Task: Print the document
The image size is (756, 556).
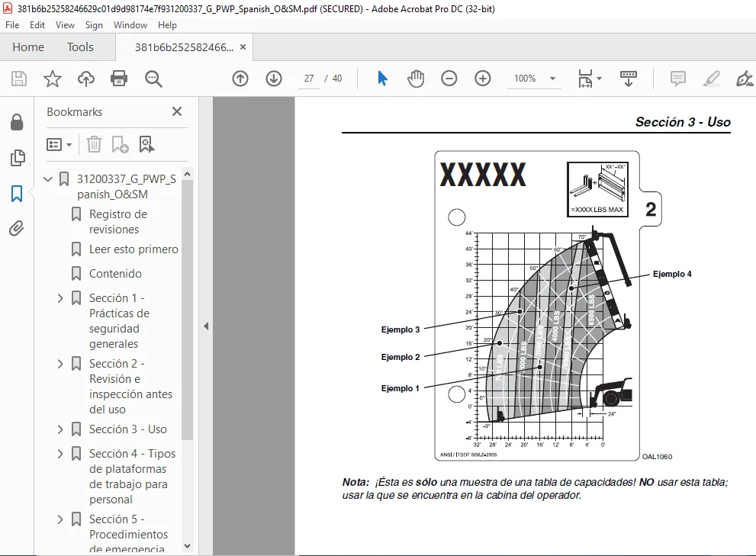Action: pos(119,78)
